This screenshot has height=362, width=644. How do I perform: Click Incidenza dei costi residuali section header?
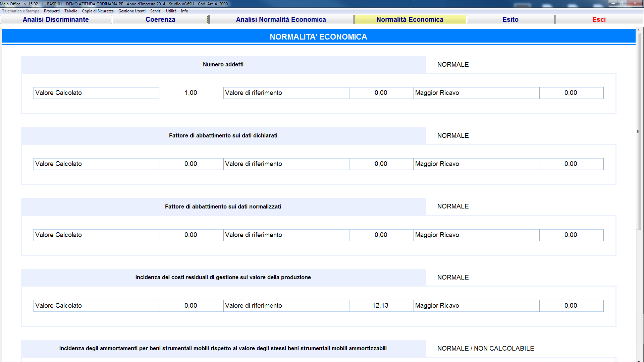pyautogui.click(x=223, y=277)
